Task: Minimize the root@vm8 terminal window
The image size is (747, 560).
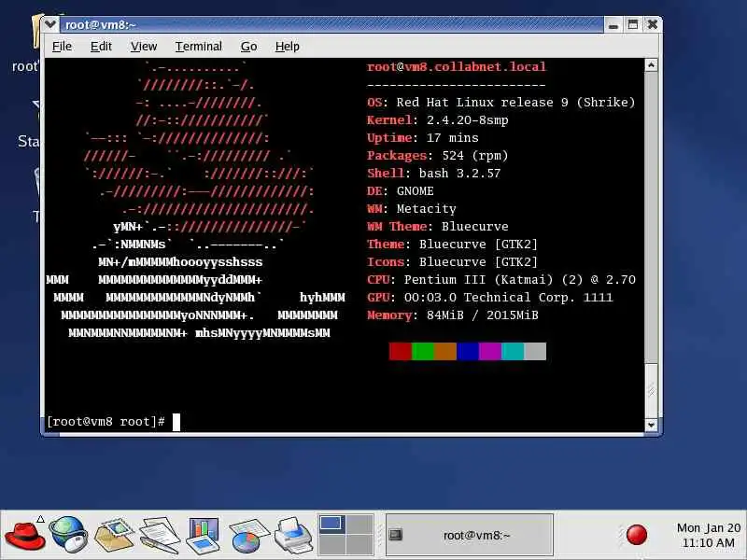Action: point(613,25)
